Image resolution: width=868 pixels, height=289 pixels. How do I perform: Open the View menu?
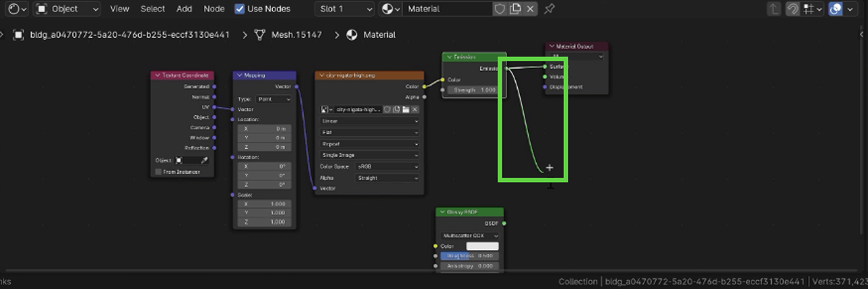click(x=119, y=9)
